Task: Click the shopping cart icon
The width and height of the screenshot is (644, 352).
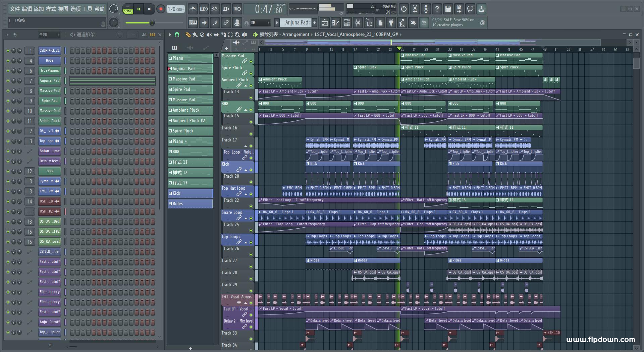Action: 424,23
